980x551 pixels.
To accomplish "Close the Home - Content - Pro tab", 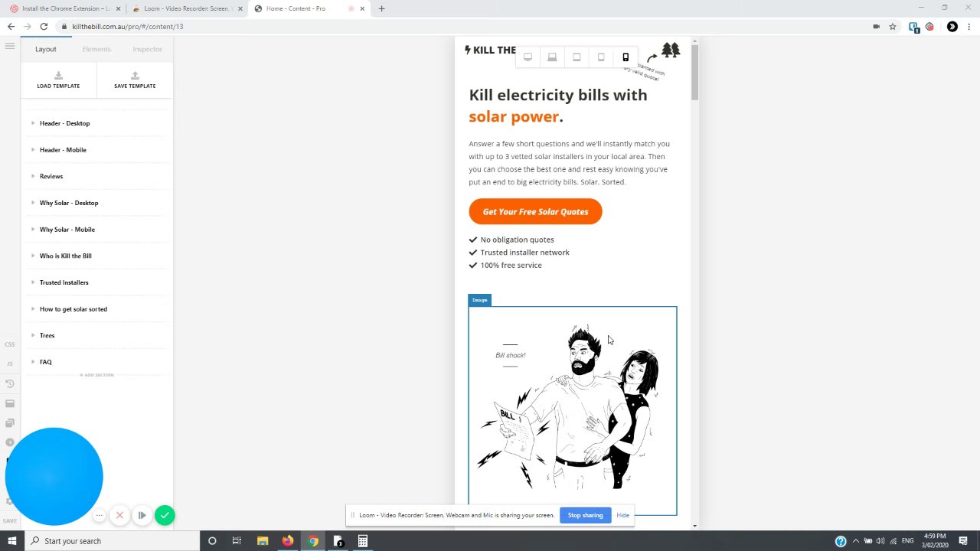I will pyautogui.click(x=361, y=8).
